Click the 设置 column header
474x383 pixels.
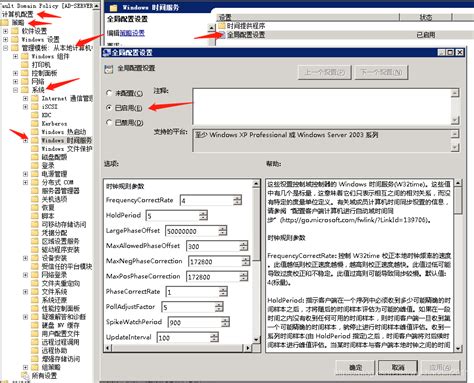307,17
